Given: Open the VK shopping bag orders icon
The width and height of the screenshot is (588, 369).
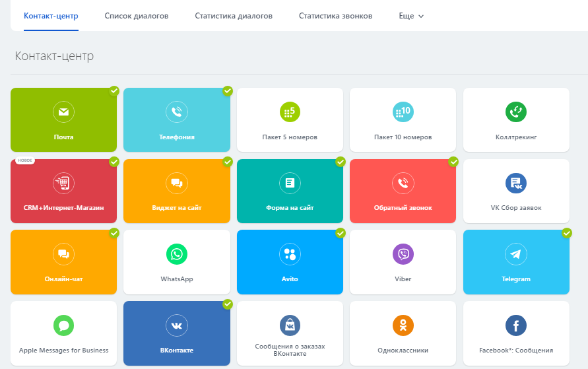Looking at the screenshot, I should pos(290,325).
